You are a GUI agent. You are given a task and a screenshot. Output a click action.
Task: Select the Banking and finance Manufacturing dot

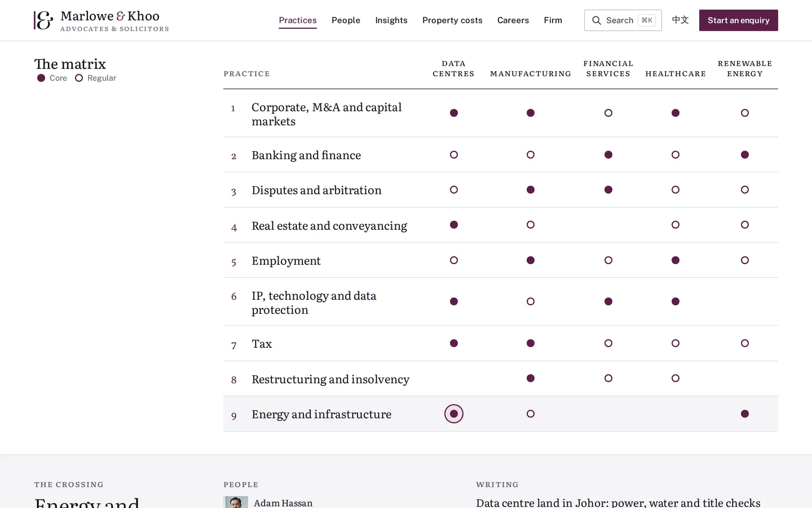(531, 155)
